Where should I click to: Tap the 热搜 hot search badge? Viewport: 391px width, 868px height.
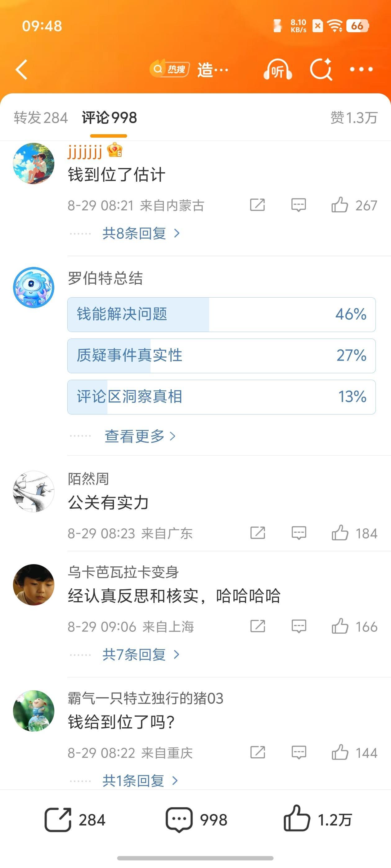[x=169, y=69]
